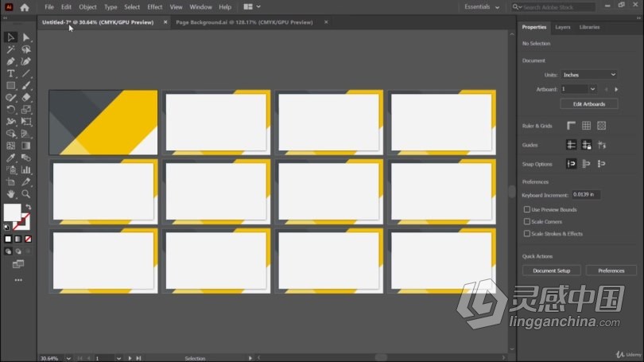The height and width of the screenshot is (362, 644).
Task: Select the Symbol Sprayer tool
Action: (x=10, y=170)
